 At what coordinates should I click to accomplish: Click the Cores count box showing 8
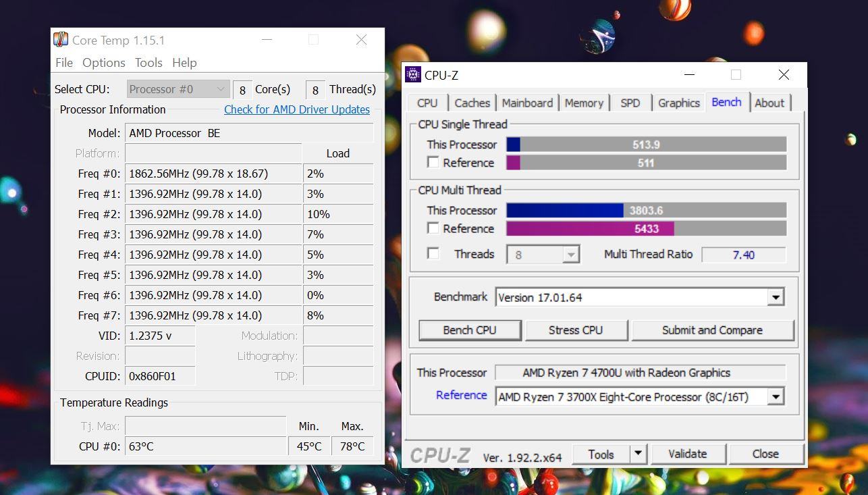[x=242, y=90]
